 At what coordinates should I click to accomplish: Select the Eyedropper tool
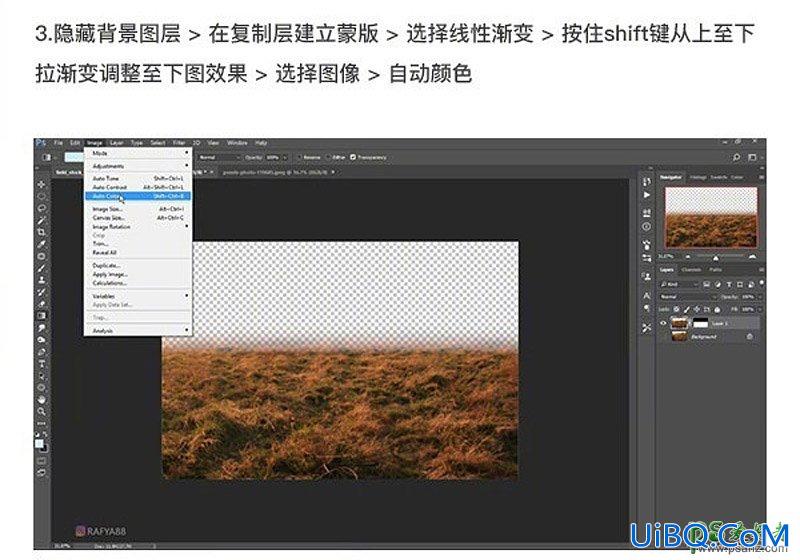pos(41,244)
